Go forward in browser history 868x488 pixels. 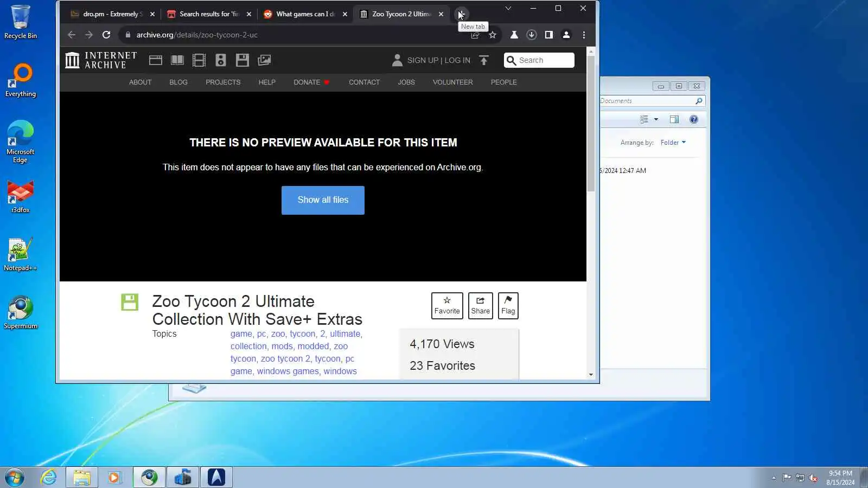(89, 35)
